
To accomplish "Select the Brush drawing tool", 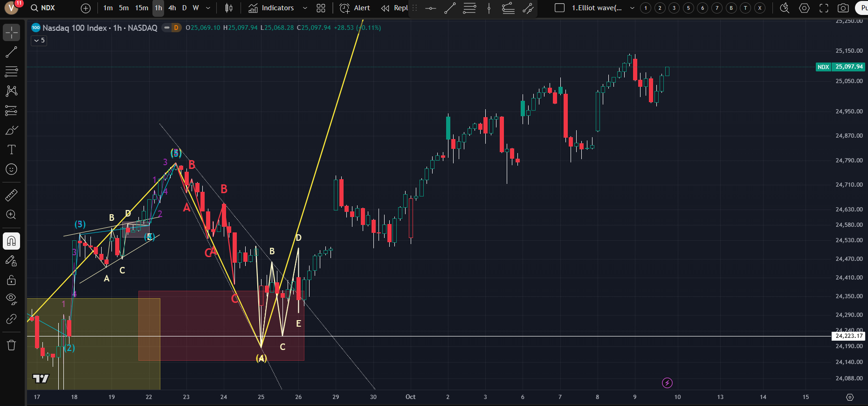I will [11, 130].
